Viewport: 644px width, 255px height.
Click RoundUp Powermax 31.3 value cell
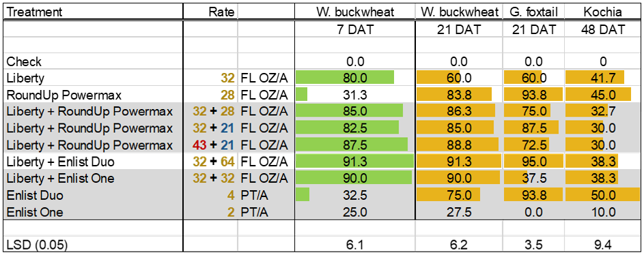click(355, 95)
